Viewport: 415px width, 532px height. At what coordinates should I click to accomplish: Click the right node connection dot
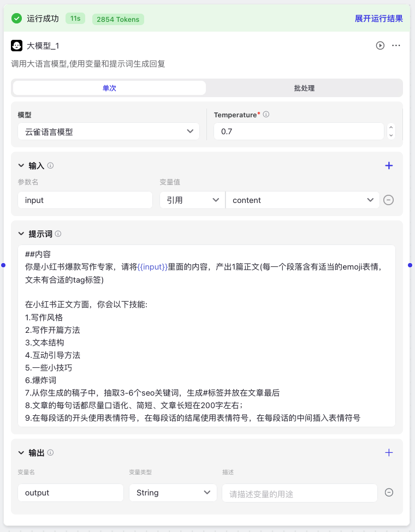pos(410,265)
